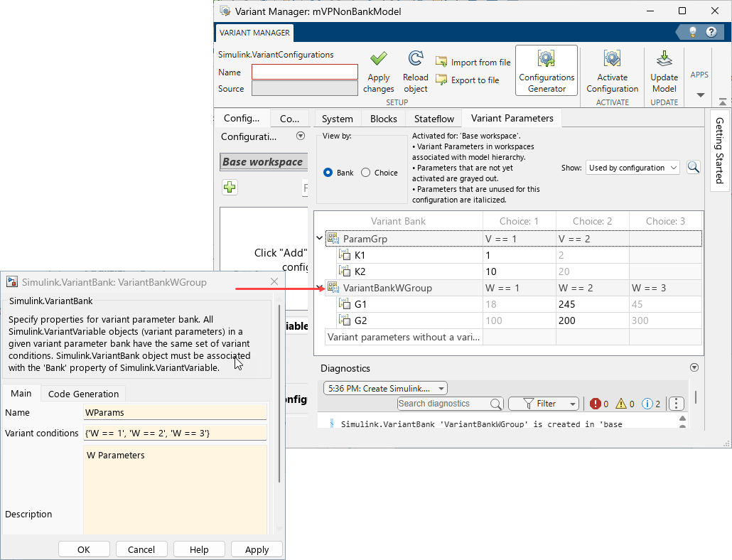
Task: Open diagnostics session '5:36 PM' dropdown
Action: click(385, 388)
